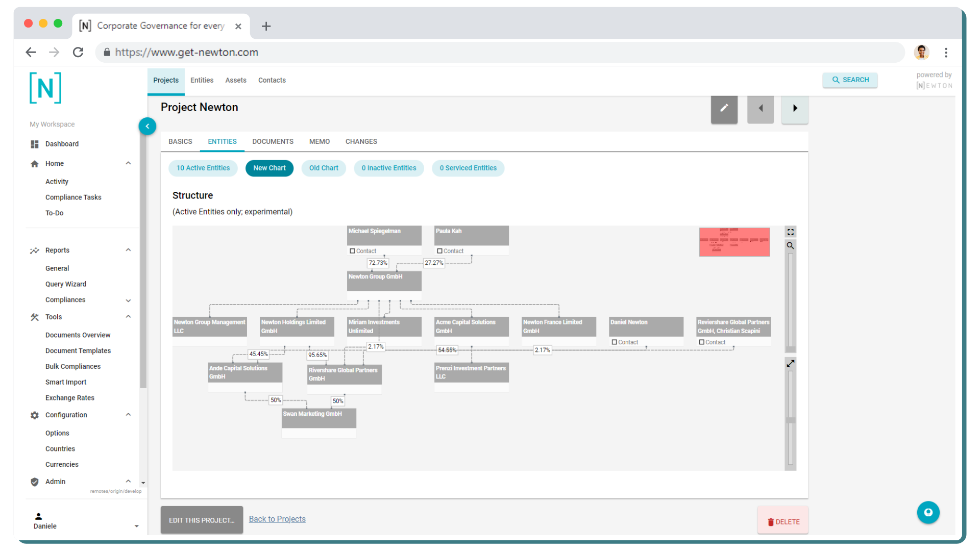980x551 pixels.
Task: Check Contact box under Michael Spiegelman
Action: pyautogui.click(x=352, y=251)
